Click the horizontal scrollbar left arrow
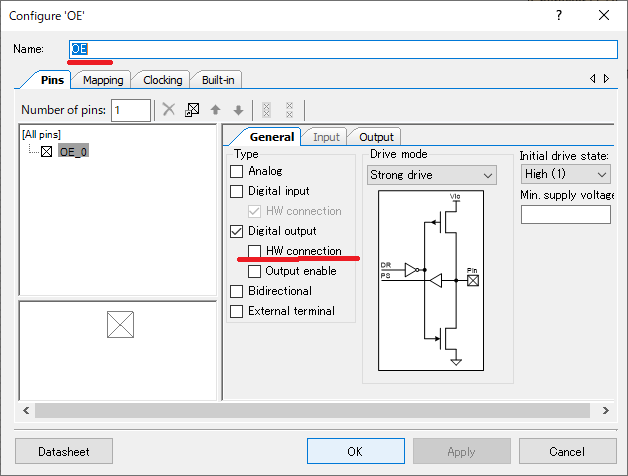Screen dimensions: 628x476 click(x=26, y=410)
